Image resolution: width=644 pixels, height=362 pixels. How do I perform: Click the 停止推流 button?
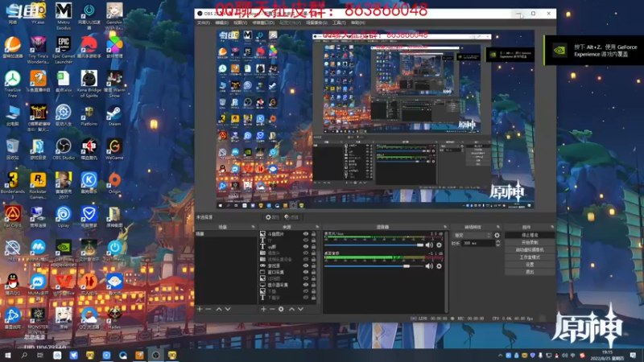(x=530, y=235)
